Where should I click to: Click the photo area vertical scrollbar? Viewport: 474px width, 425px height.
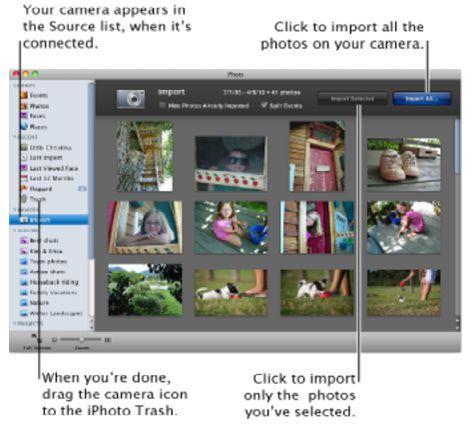[458, 147]
